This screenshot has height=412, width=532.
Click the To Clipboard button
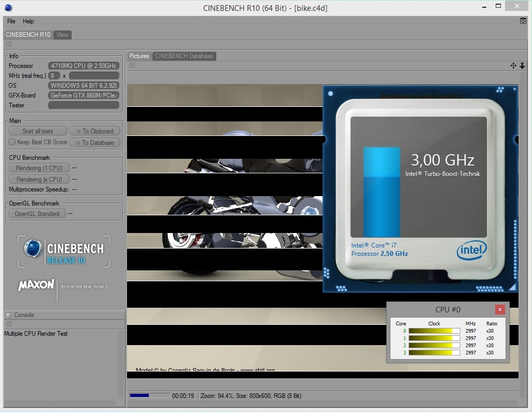[95, 131]
